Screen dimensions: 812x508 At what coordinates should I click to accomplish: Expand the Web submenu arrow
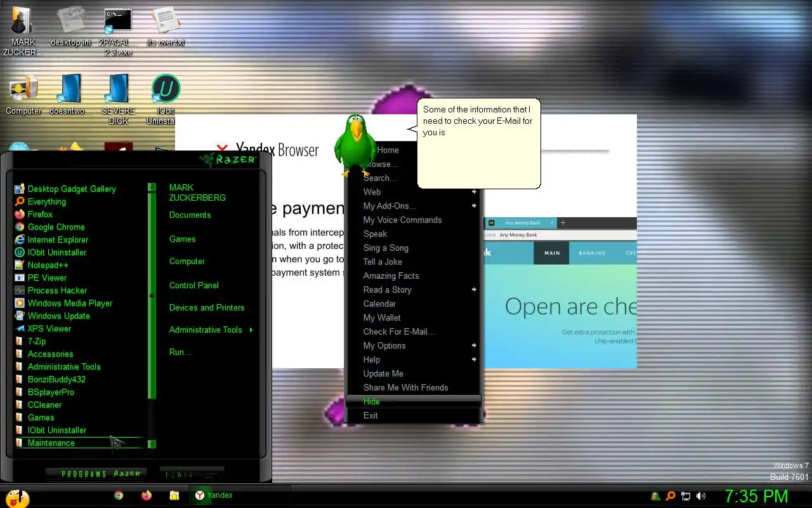[474, 192]
